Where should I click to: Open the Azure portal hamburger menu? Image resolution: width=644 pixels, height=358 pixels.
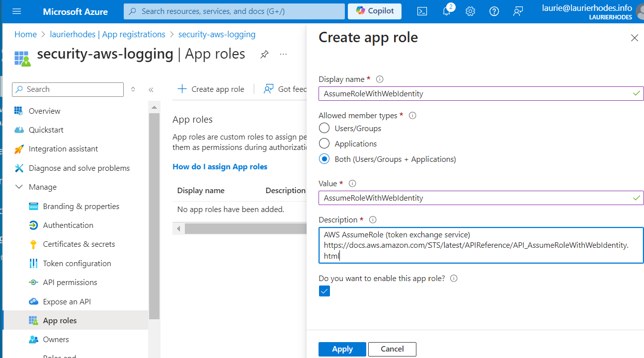coord(16,11)
